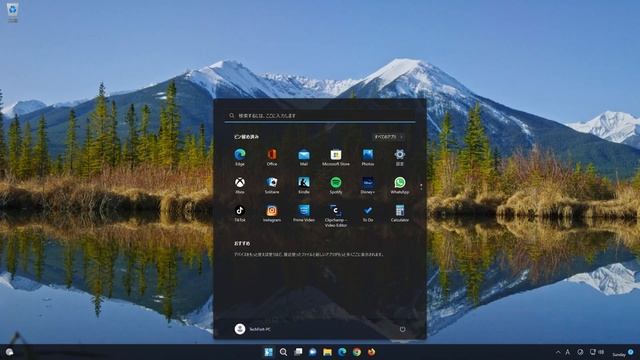Open taskbar Search magnifier
The image size is (640, 360).
(x=283, y=352)
